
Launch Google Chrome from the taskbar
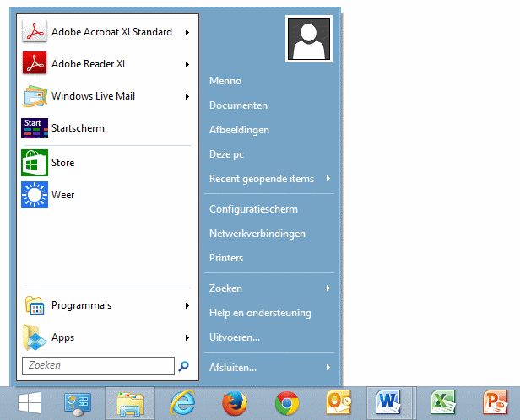pyautogui.click(x=287, y=403)
